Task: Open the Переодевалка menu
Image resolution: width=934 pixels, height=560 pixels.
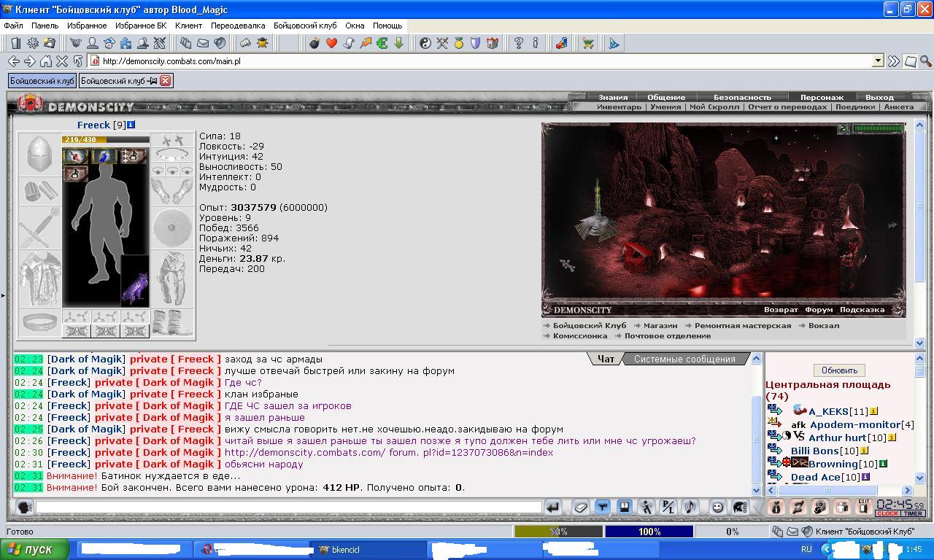Action: 238,26
